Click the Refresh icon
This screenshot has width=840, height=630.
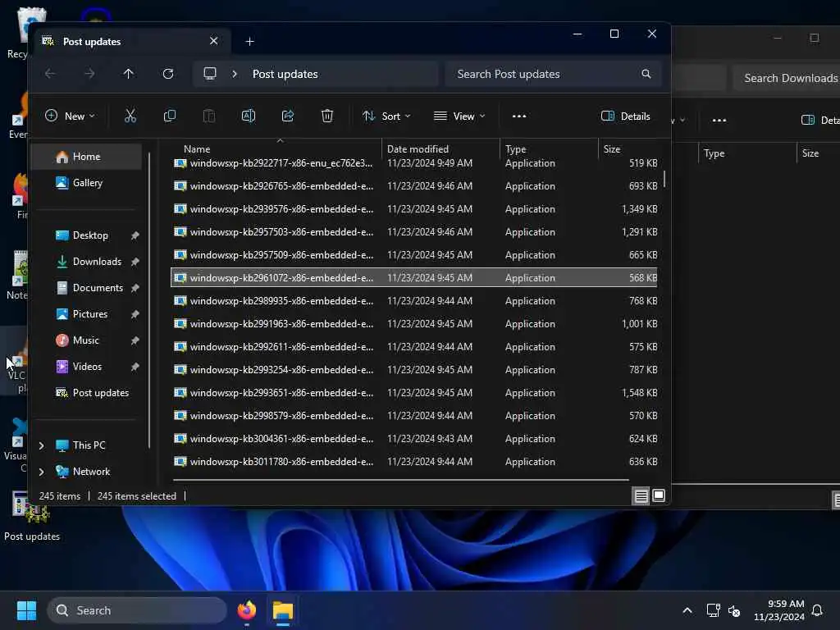pyautogui.click(x=168, y=74)
